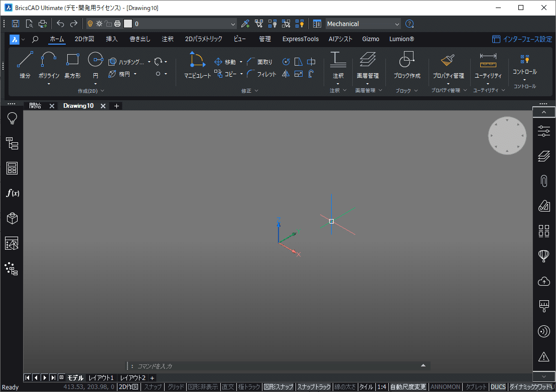Toggle 直交 (Ortho) mode in status bar
Image resolution: width=556 pixels, height=392 pixels.
[x=228, y=387]
